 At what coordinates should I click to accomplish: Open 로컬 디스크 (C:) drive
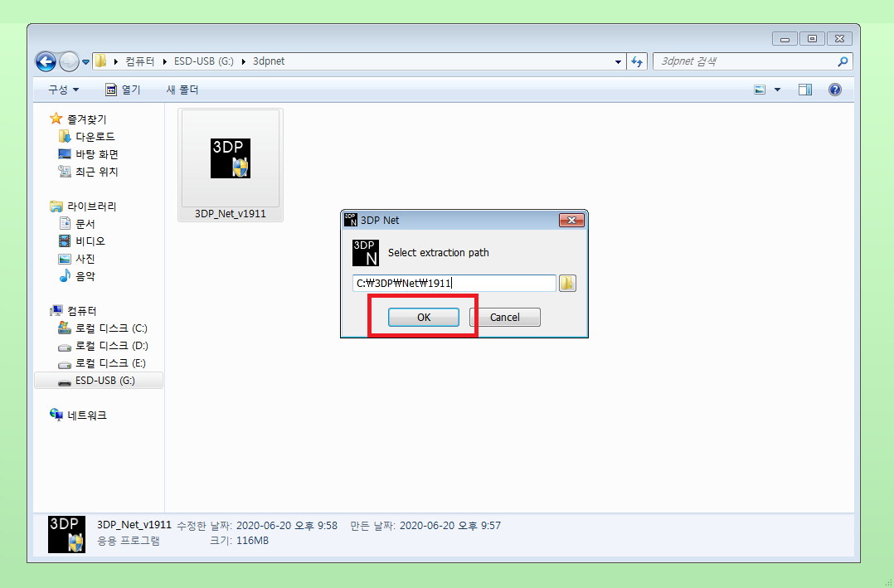click(x=111, y=328)
